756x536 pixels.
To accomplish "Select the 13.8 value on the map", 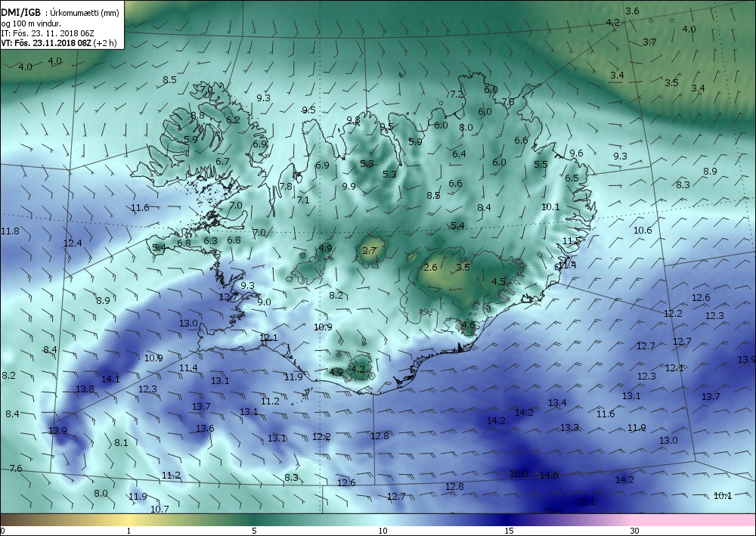I will coord(85,389).
